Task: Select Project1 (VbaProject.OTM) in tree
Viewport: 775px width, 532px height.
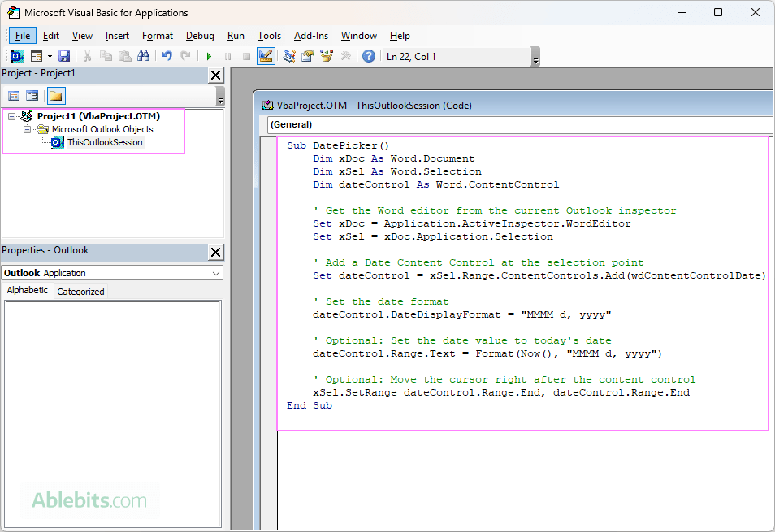Action: pyautogui.click(x=98, y=116)
